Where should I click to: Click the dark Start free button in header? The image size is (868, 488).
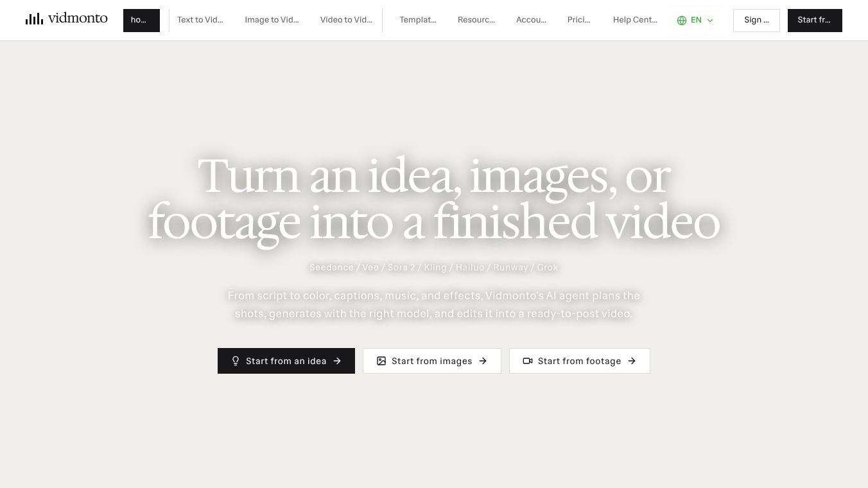[x=815, y=21]
